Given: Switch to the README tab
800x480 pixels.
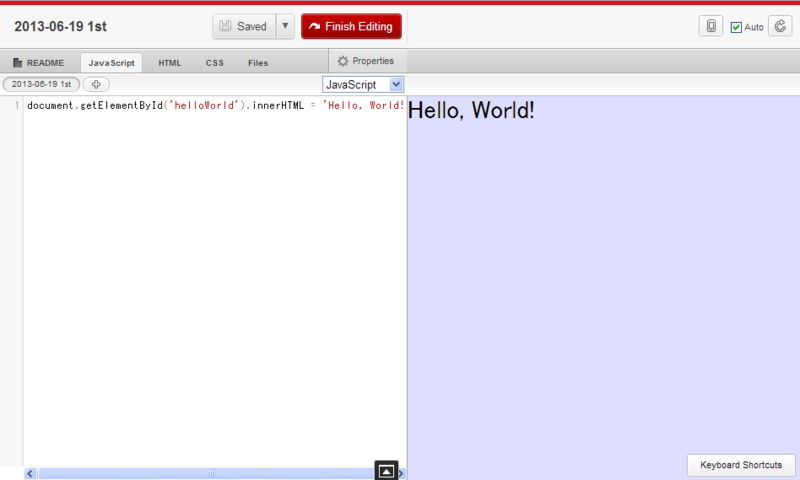Looking at the screenshot, I should (39, 63).
